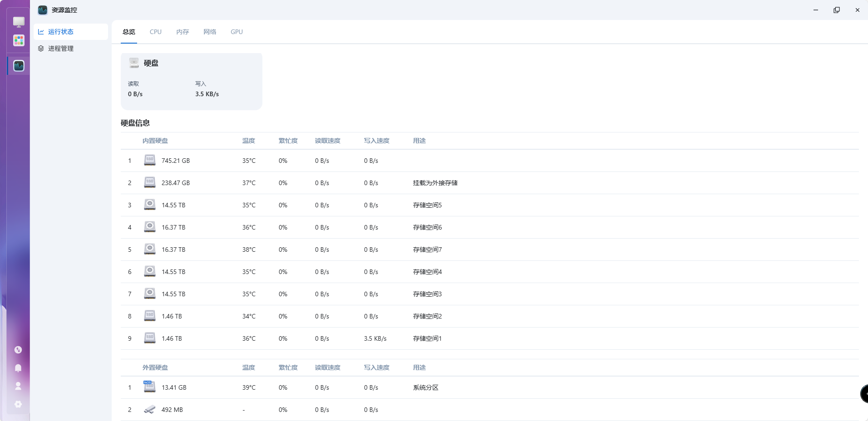Select 运行状态 in the sidebar
Screen dimensions: 868x421
click(x=71, y=32)
